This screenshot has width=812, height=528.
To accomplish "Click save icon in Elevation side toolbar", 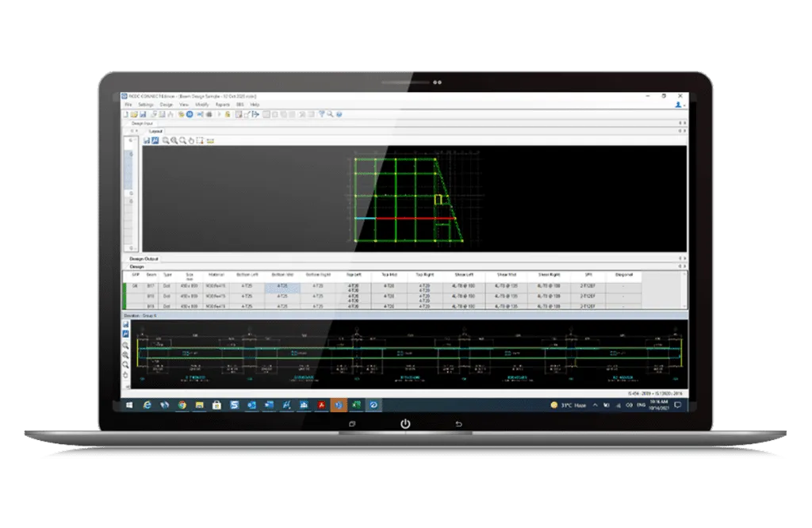I will [x=125, y=324].
